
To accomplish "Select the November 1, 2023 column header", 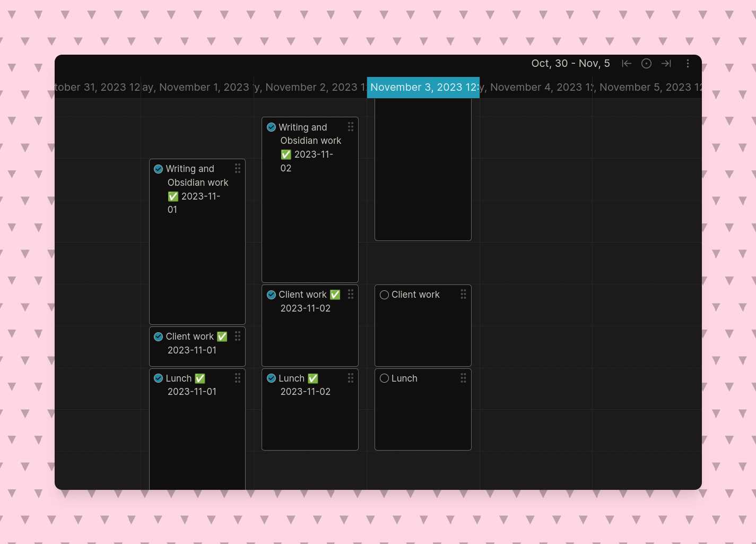I will click(197, 87).
